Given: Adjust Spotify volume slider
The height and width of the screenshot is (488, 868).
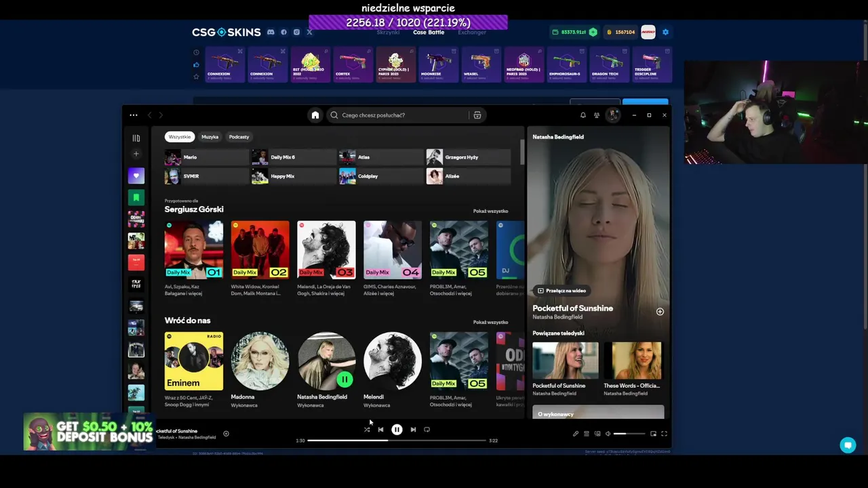Looking at the screenshot, I should pos(629,434).
